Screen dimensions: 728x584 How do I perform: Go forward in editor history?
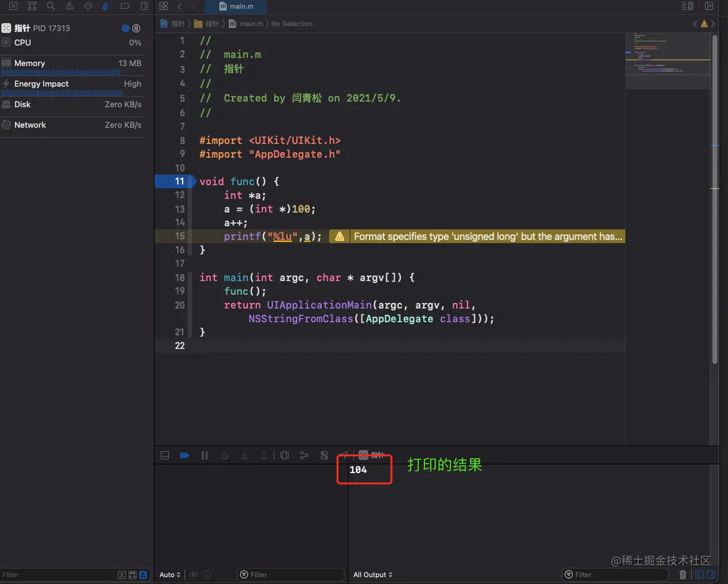pos(193,6)
